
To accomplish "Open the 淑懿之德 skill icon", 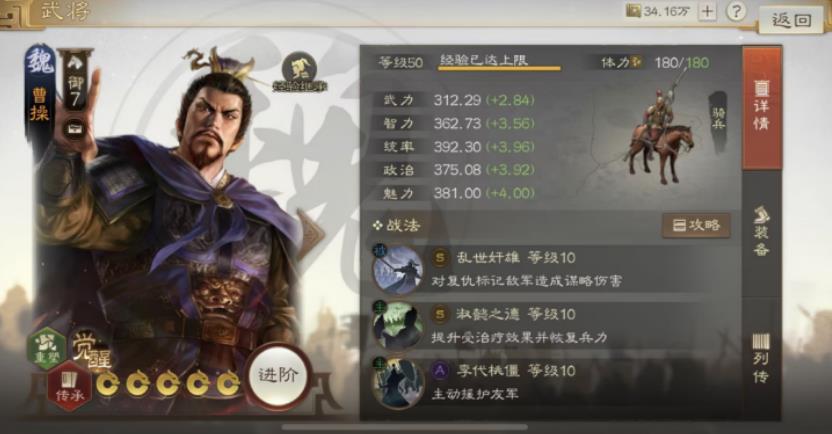I will pos(398,326).
